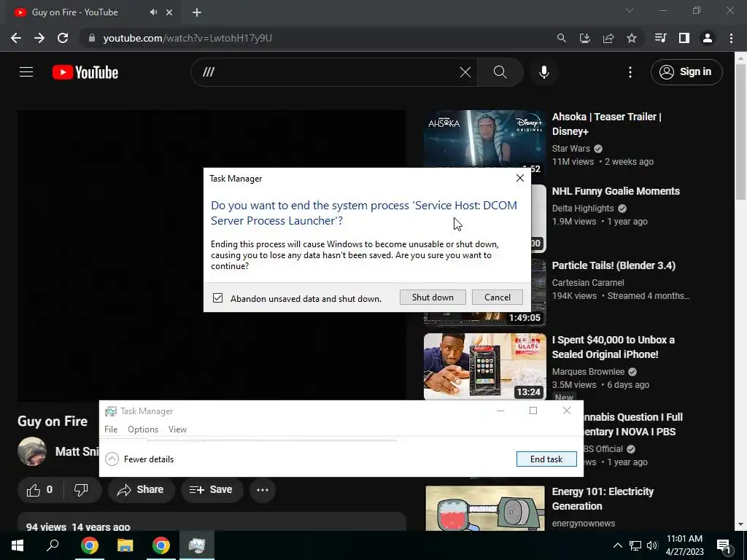747x560 pixels.
Task: Show hidden system tray icons
Action: [617, 545]
